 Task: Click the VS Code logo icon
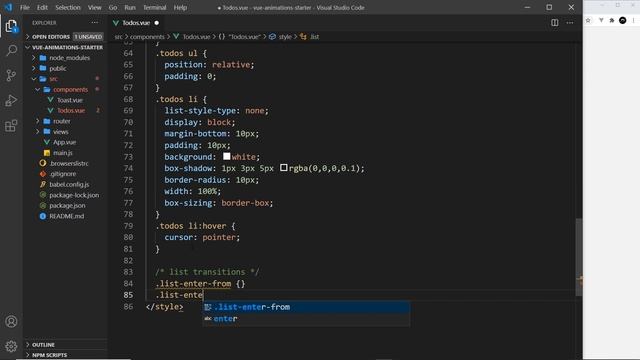click(x=8, y=7)
